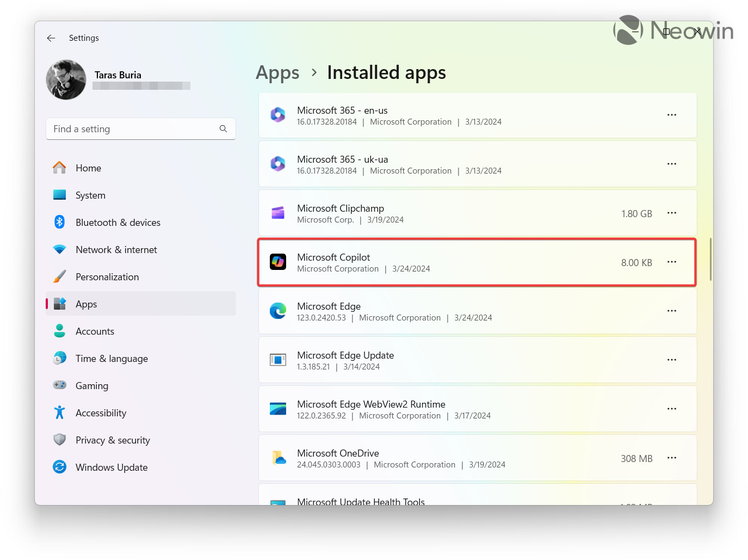
Task: Click the installed apps list scrollbar
Action: pos(710,259)
